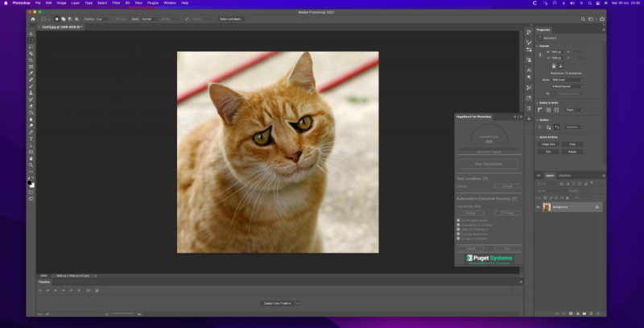Select the Lasso tool
This screenshot has height=328, width=644.
tap(31, 47)
